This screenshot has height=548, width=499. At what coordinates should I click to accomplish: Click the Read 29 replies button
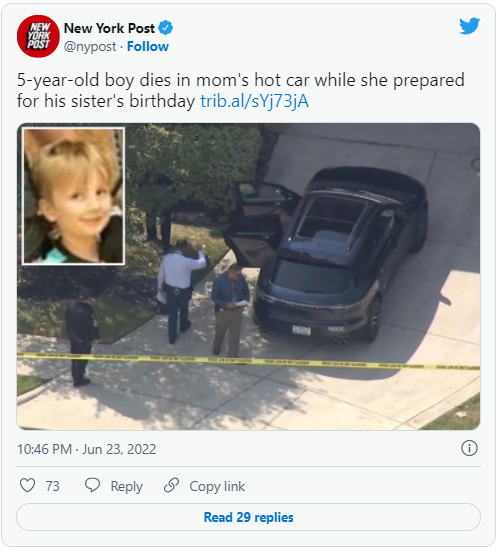click(248, 517)
